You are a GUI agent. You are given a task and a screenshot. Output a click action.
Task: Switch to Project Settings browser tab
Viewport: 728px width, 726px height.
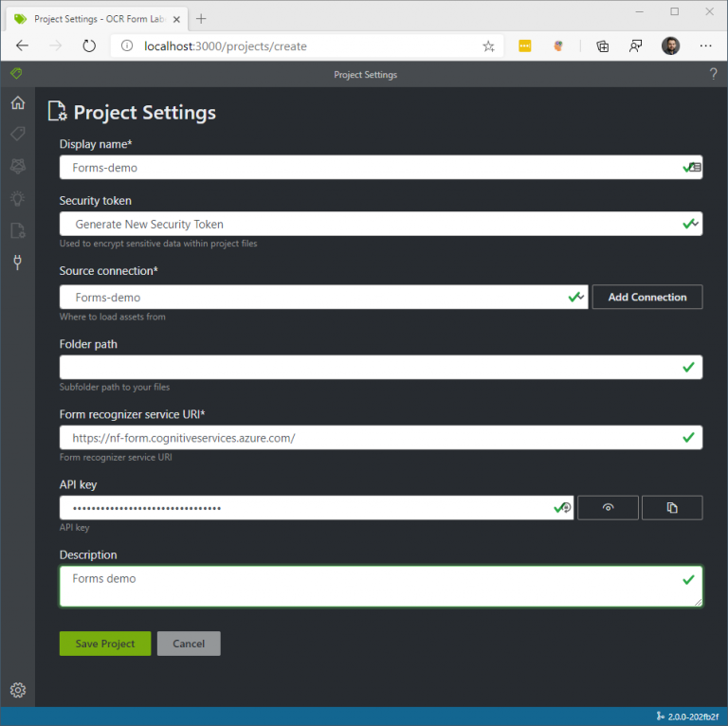(x=98, y=19)
